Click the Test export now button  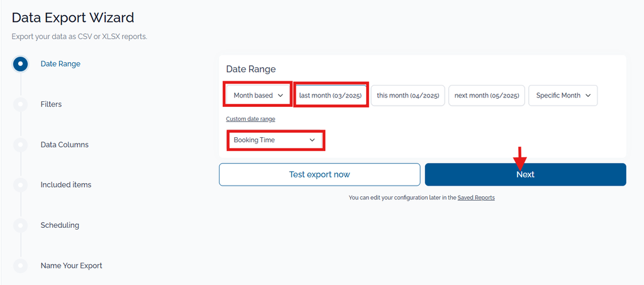pyautogui.click(x=319, y=174)
